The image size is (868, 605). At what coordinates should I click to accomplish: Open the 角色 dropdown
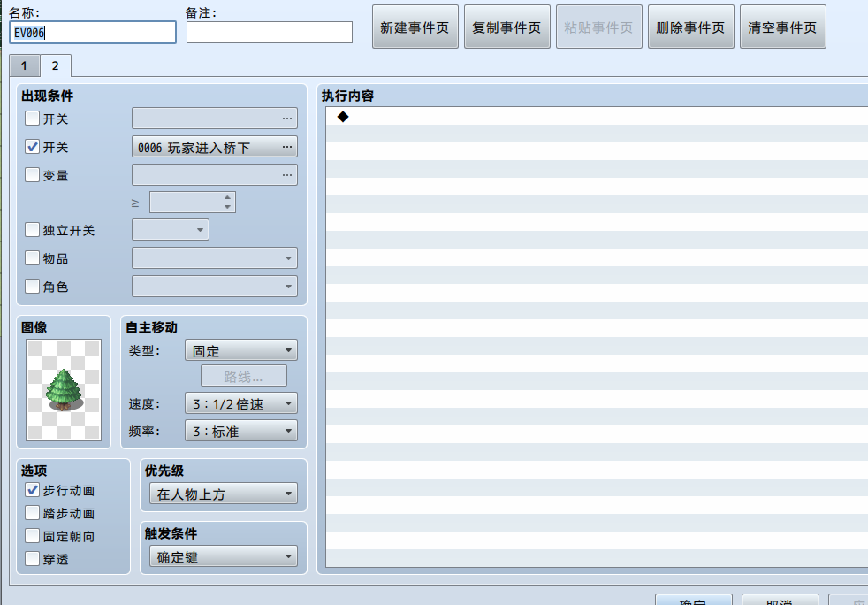tap(215, 287)
